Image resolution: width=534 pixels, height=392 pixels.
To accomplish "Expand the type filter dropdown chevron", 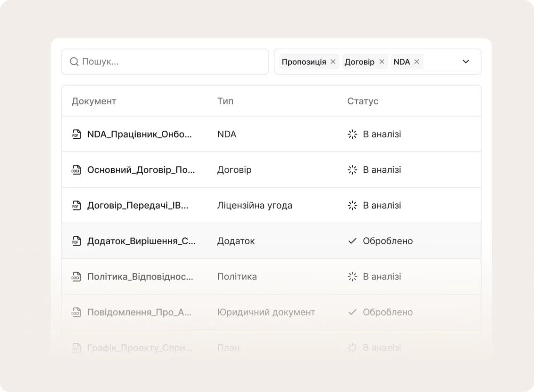I will pos(466,62).
